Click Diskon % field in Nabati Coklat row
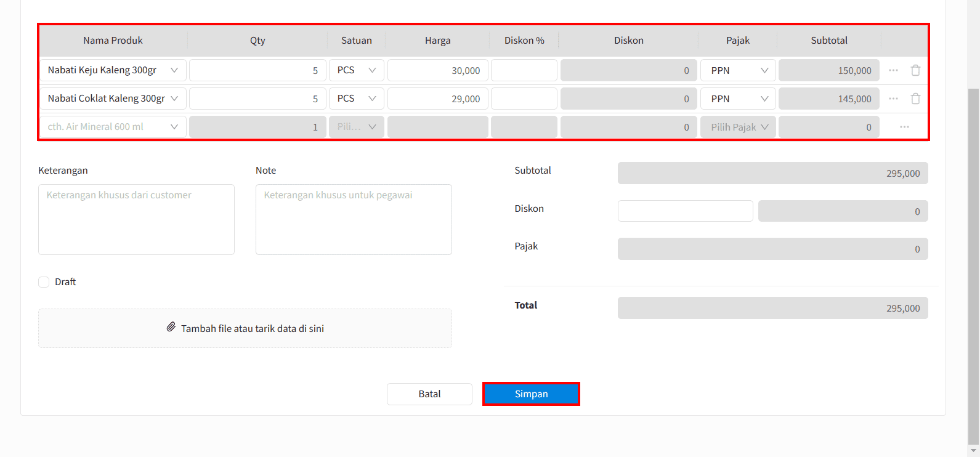This screenshot has width=980, height=457. coord(524,99)
